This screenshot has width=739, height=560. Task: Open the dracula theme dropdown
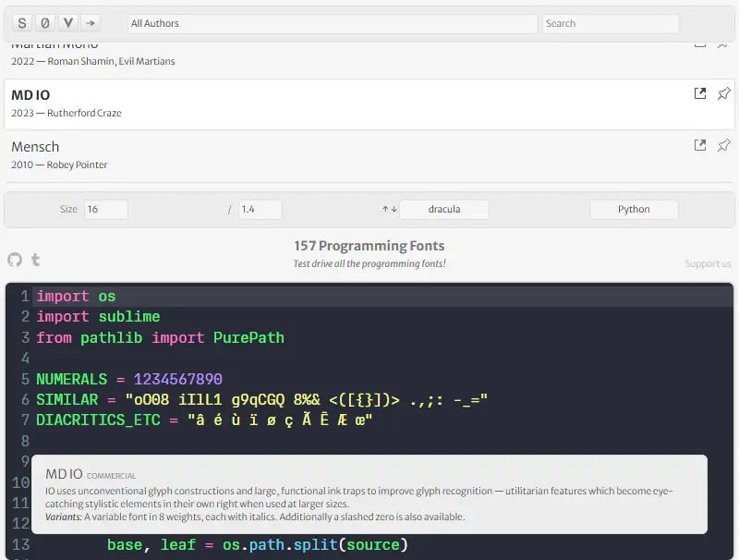click(444, 209)
